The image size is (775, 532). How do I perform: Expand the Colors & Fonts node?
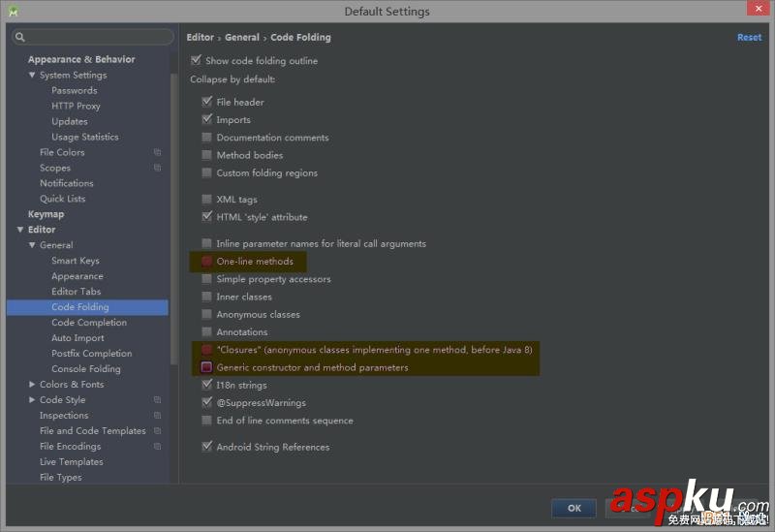[x=32, y=384]
